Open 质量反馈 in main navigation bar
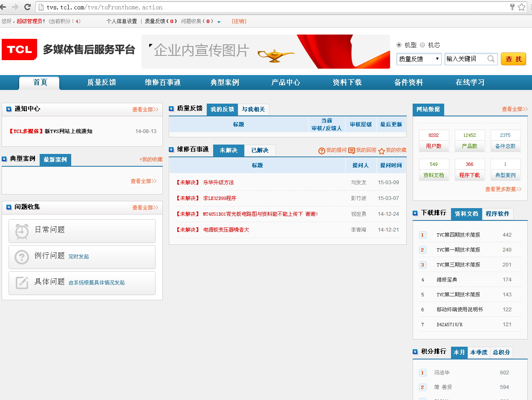 pos(101,83)
